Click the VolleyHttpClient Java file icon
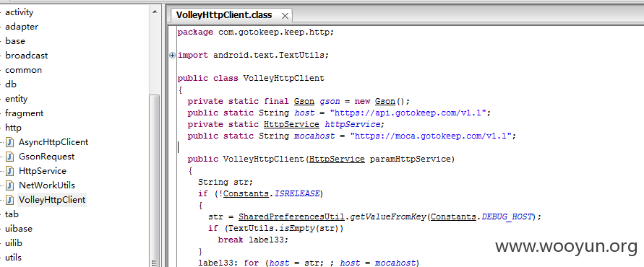This screenshot has height=267, width=644. 10,200
